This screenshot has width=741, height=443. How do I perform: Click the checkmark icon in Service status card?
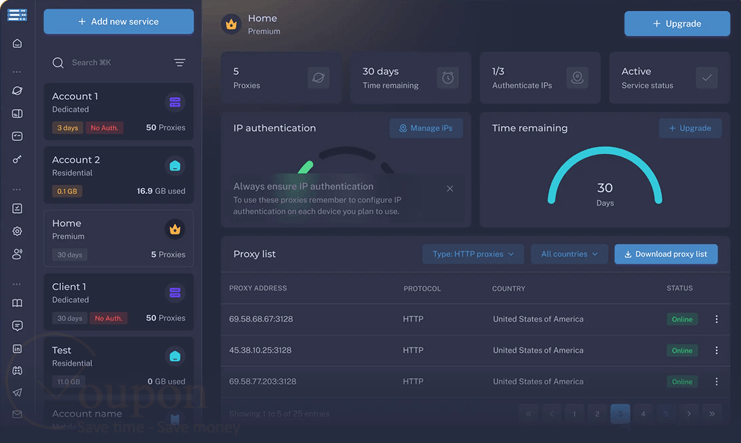click(x=707, y=78)
